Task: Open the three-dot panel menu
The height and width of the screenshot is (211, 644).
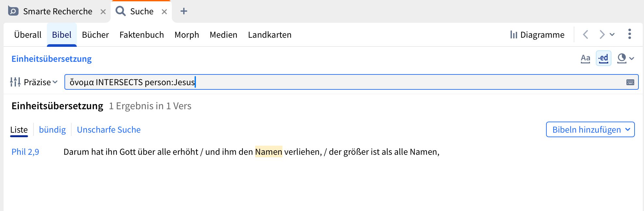Action: click(629, 34)
